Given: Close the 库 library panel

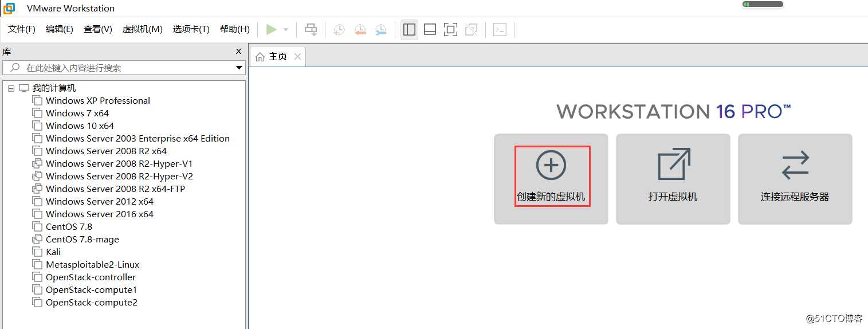Looking at the screenshot, I should (x=239, y=52).
